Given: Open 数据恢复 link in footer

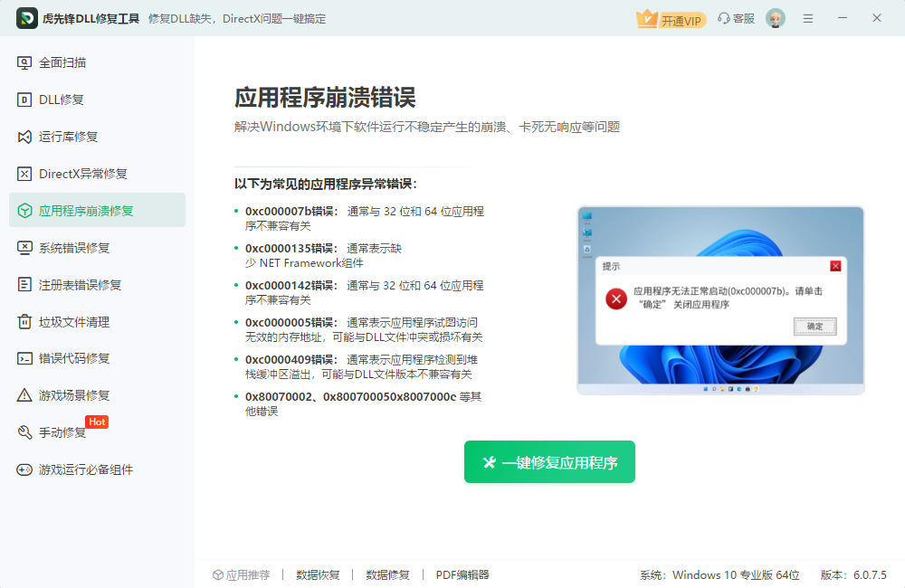Looking at the screenshot, I should point(318,574).
